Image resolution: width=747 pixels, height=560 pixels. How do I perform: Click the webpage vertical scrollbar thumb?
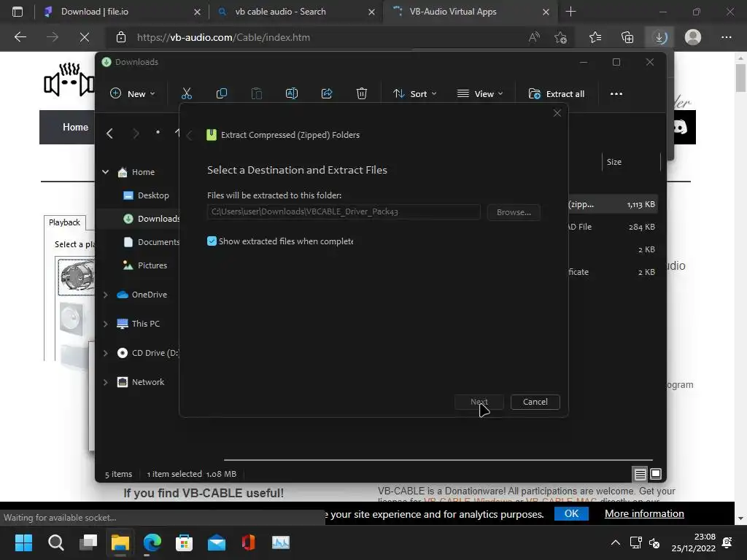pyautogui.click(x=740, y=77)
